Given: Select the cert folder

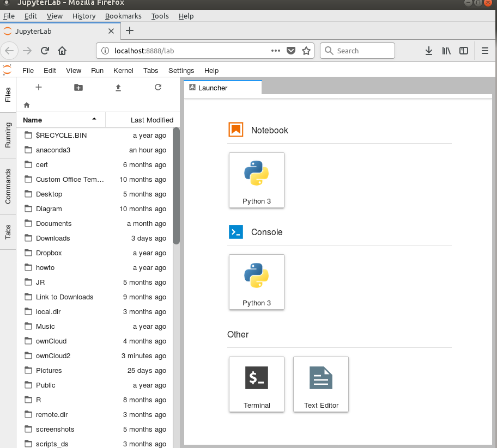Looking at the screenshot, I should pos(95,164).
